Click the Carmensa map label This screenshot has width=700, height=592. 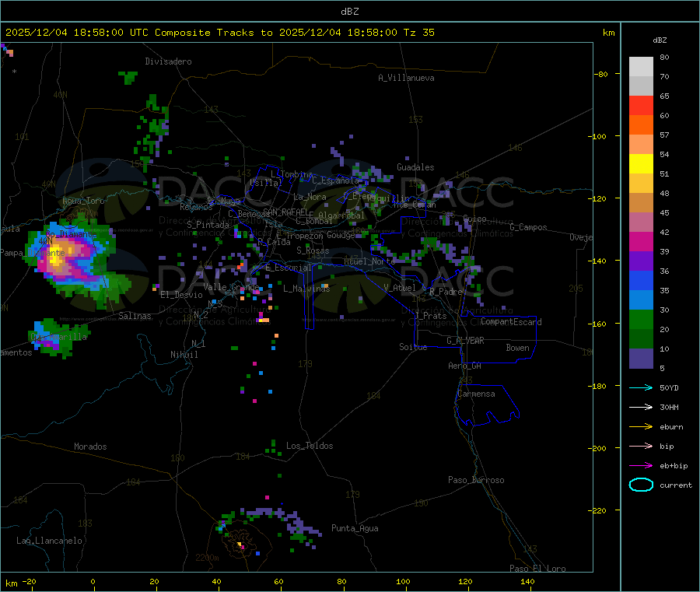coord(476,394)
